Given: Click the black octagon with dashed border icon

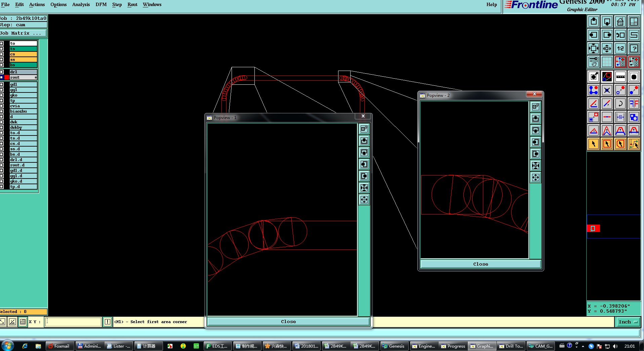Looking at the screenshot, I should 634,77.
